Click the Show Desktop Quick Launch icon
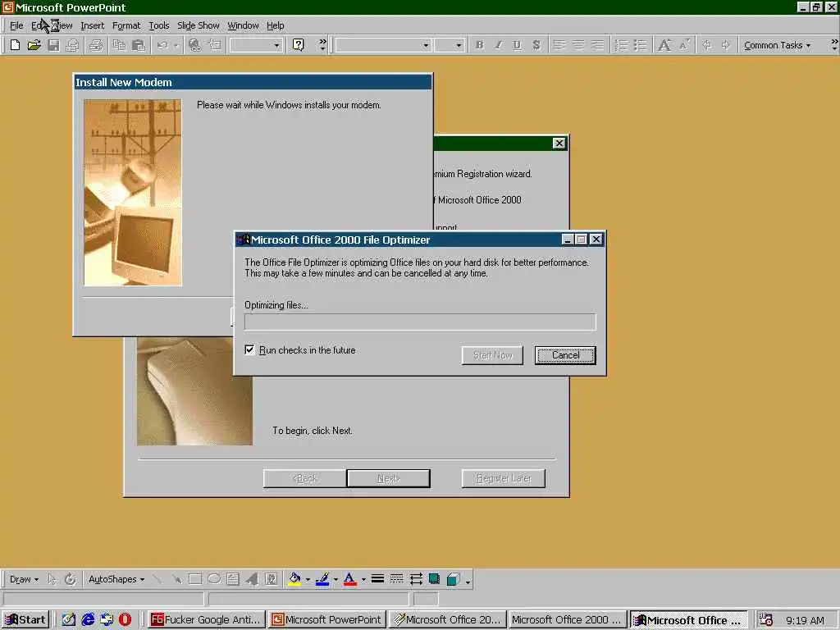This screenshot has height=630, width=840. click(69, 620)
